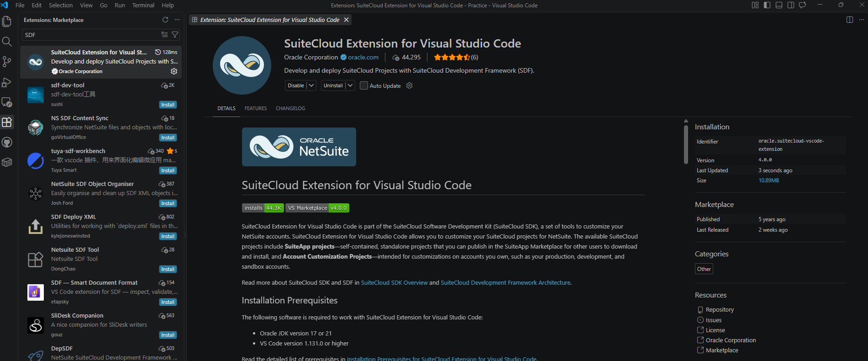Click the details page vertical scrollbar thumb
Screen dimensions: 868x361
[686, 144]
